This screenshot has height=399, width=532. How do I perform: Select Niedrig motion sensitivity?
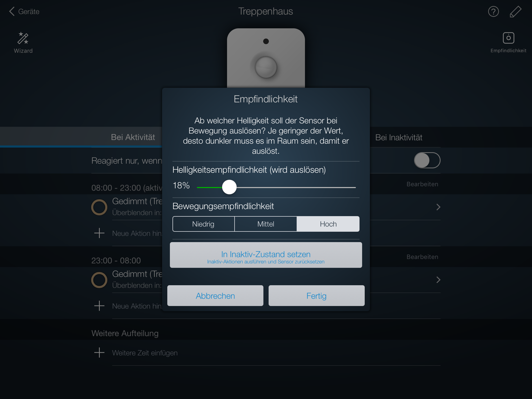[203, 224]
